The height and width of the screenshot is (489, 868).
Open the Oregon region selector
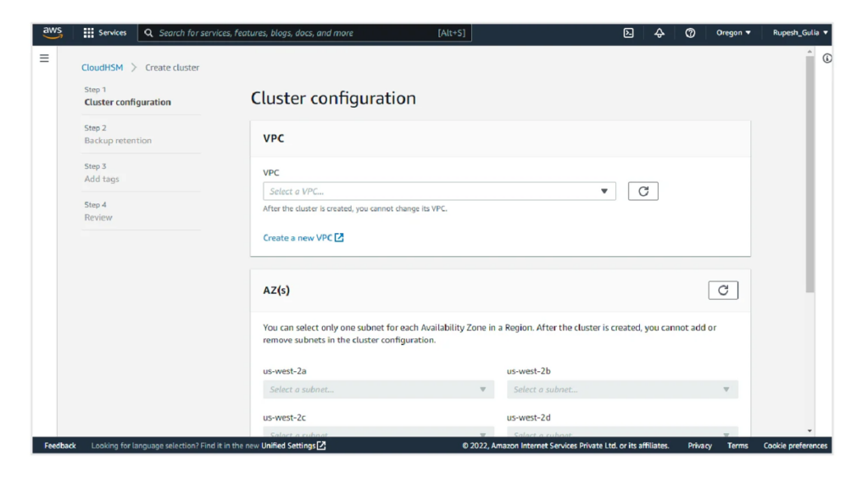(x=732, y=32)
